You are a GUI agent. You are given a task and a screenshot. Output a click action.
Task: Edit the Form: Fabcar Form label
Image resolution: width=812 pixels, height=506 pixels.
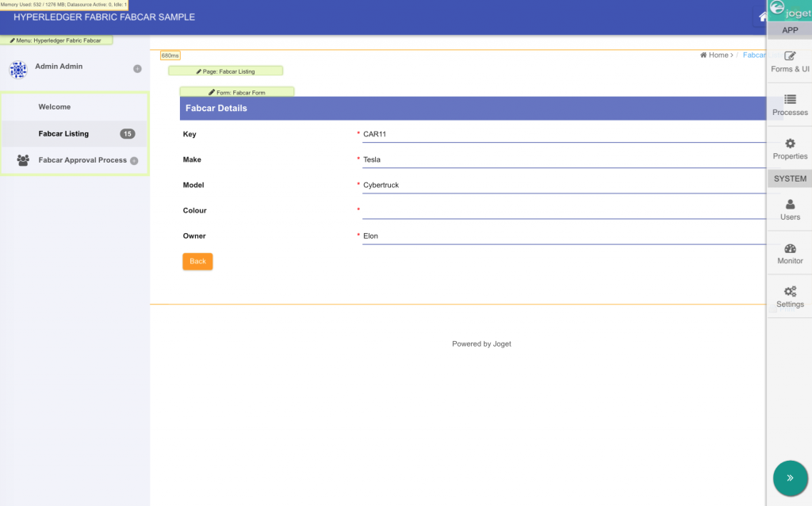pyautogui.click(x=236, y=92)
